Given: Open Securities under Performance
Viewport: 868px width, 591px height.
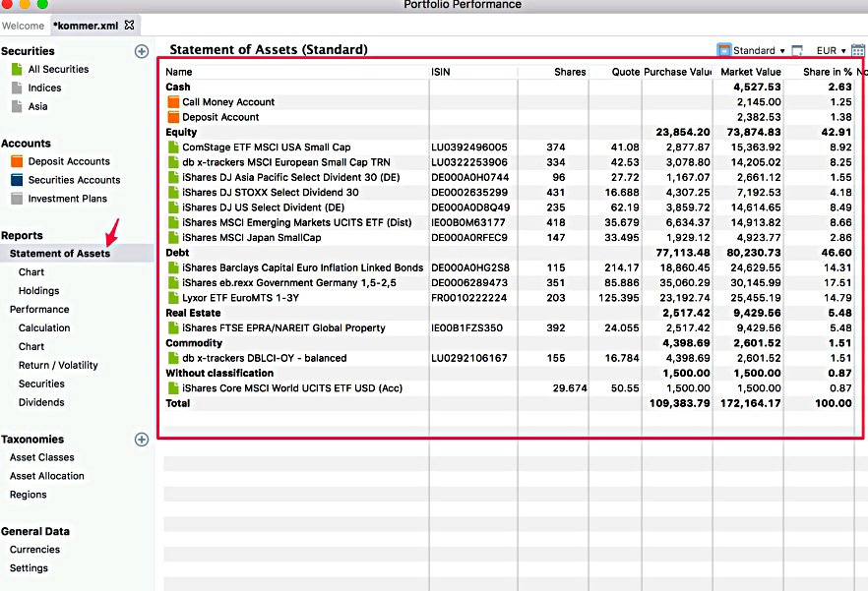Looking at the screenshot, I should [41, 384].
